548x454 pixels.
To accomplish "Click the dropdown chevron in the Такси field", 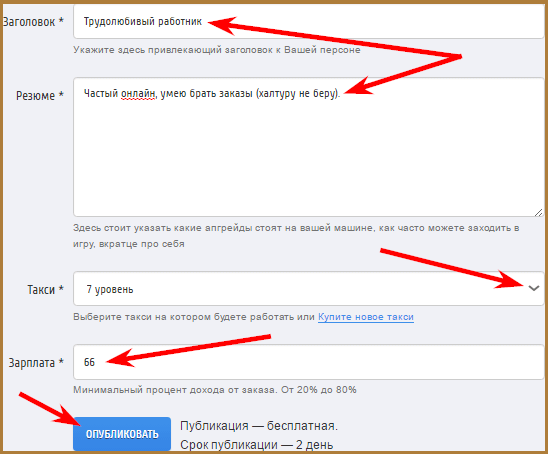I will [534, 288].
